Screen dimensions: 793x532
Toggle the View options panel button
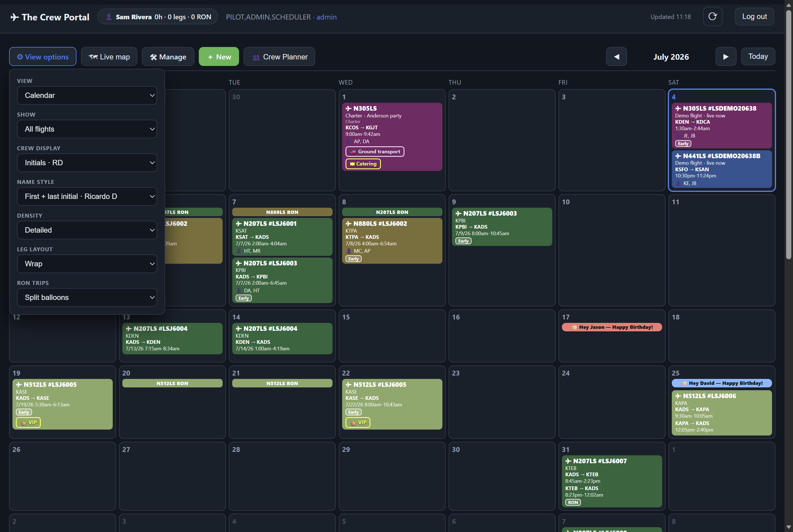coord(43,57)
